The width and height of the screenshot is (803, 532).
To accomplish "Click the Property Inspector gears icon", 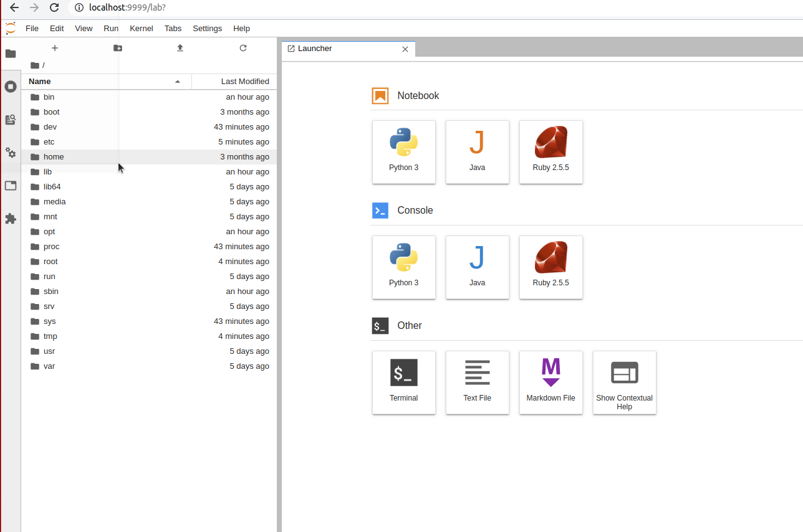I will 10,153.
